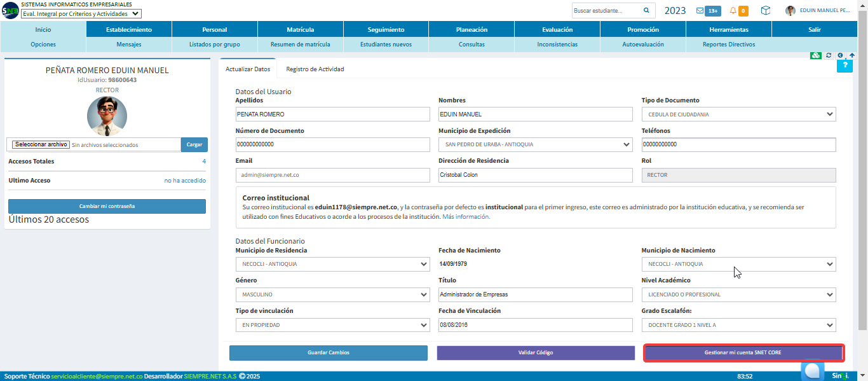Click the green binoculars icon
The image size is (868, 381).
pos(817,55)
